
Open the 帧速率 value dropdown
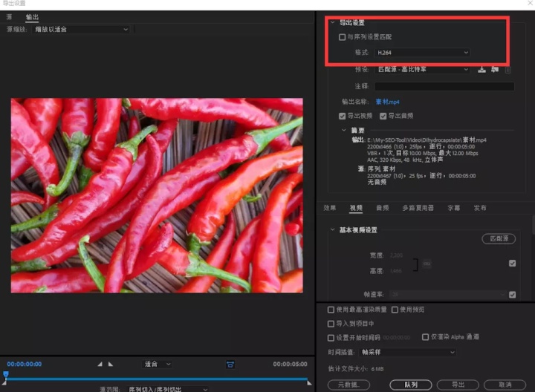coord(448,294)
